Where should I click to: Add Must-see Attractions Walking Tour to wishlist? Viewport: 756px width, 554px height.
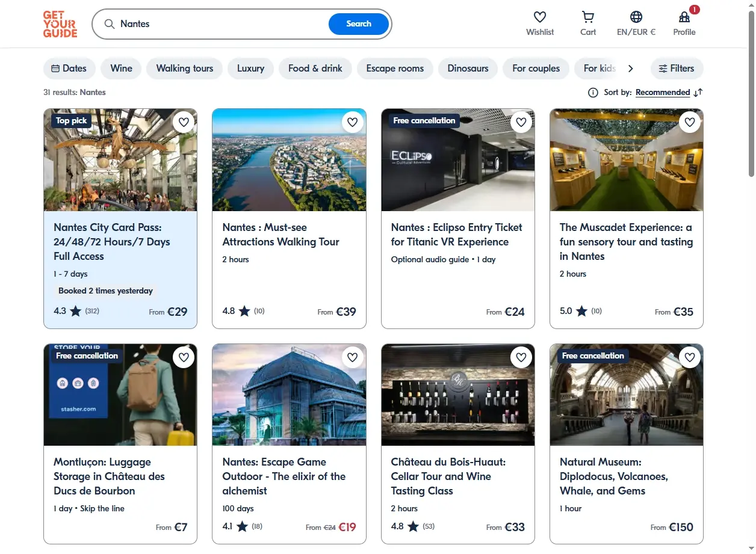tap(353, 122)
